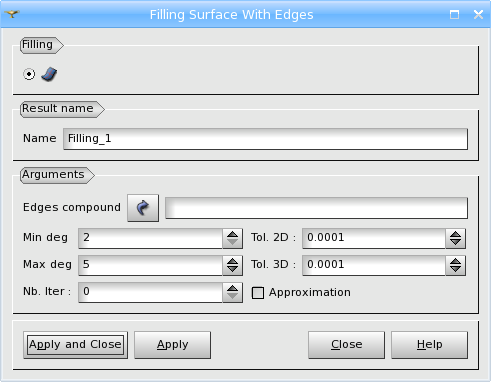Decrease Tol. 2D using down arrow
The height and width of the screenshot is (382, 491).
pyautogui.click(x=455, y=243)
